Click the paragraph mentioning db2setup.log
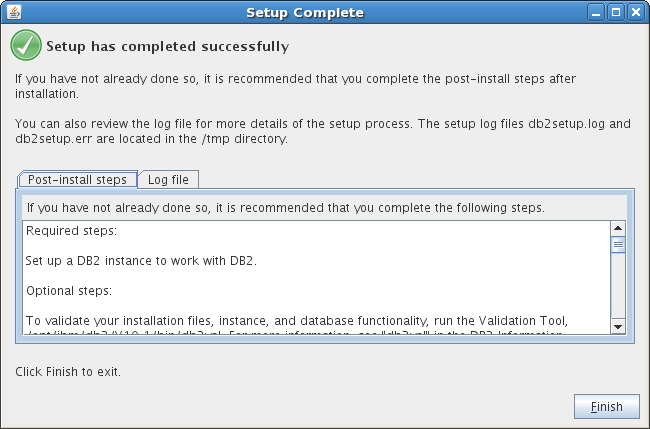 click(323, 131)
